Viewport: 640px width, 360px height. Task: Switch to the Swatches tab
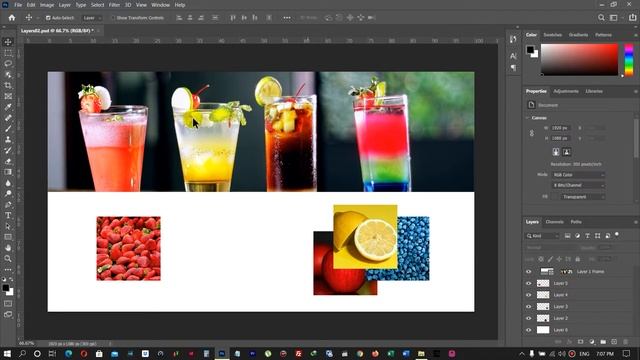[x=552, y=35]
